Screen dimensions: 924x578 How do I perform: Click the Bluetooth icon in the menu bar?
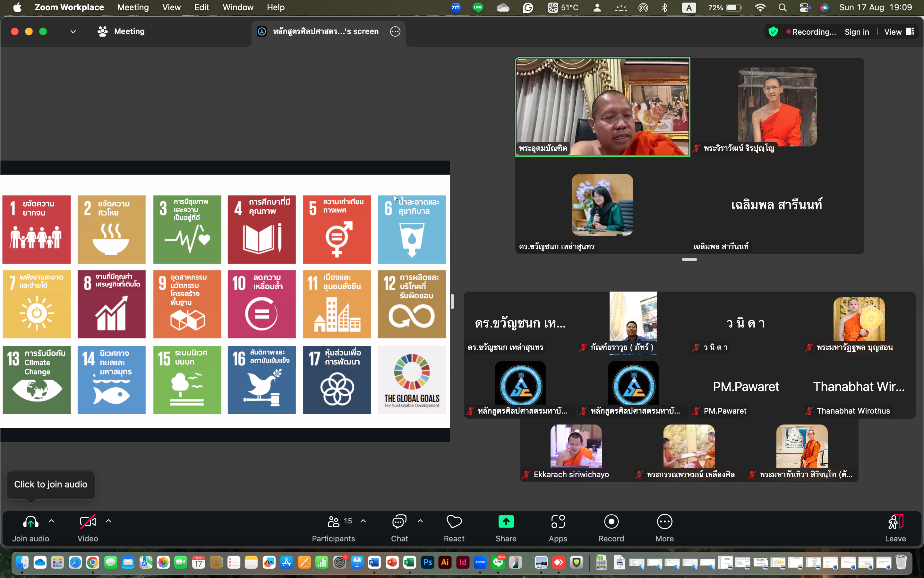pos(664,8)
